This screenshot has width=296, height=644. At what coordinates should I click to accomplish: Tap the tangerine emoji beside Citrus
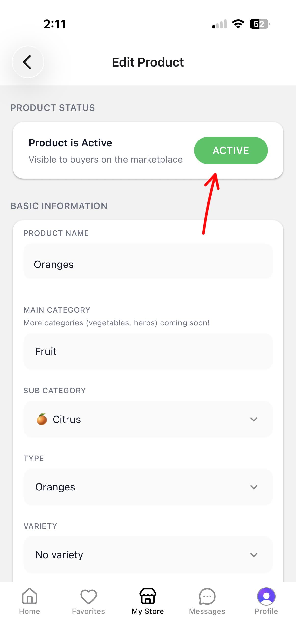[x=41, y=419]
